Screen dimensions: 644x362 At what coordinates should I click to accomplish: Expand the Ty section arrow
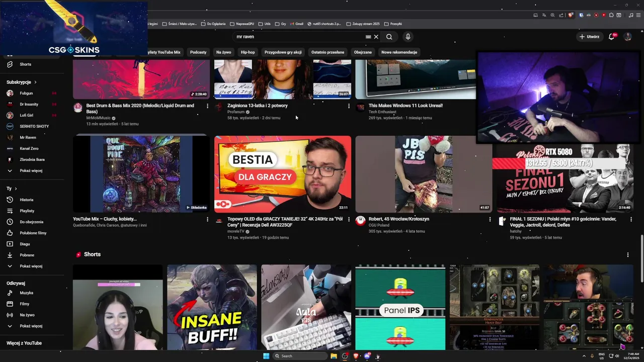pyautogui.click(x=16, y=189)
